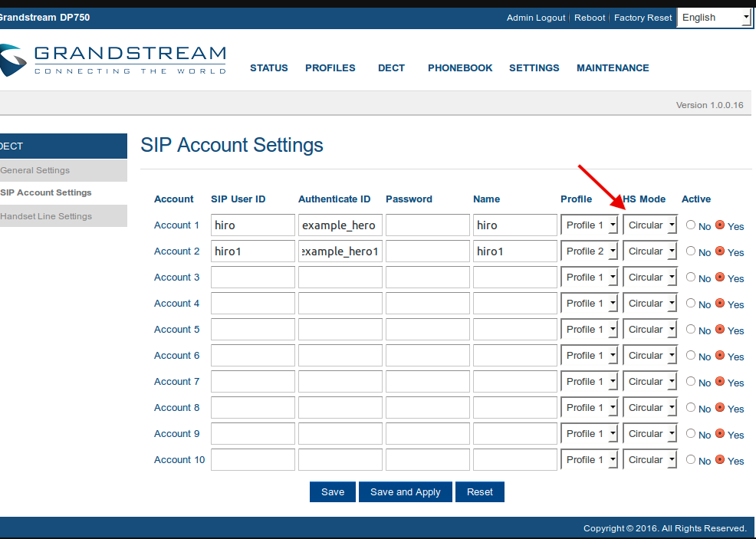Click Account 1 Name field

coord(515,225)
